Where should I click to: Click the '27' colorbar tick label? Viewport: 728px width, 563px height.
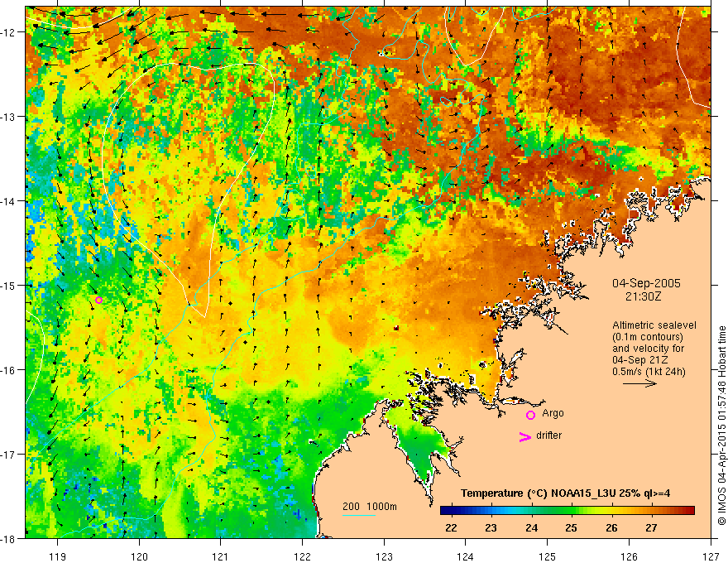[652, 527]
